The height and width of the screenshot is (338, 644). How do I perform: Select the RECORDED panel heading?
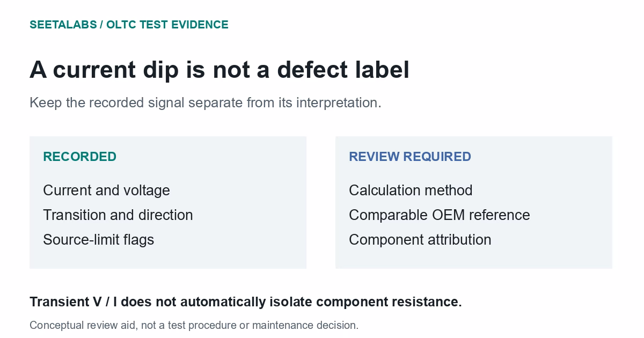79,157
